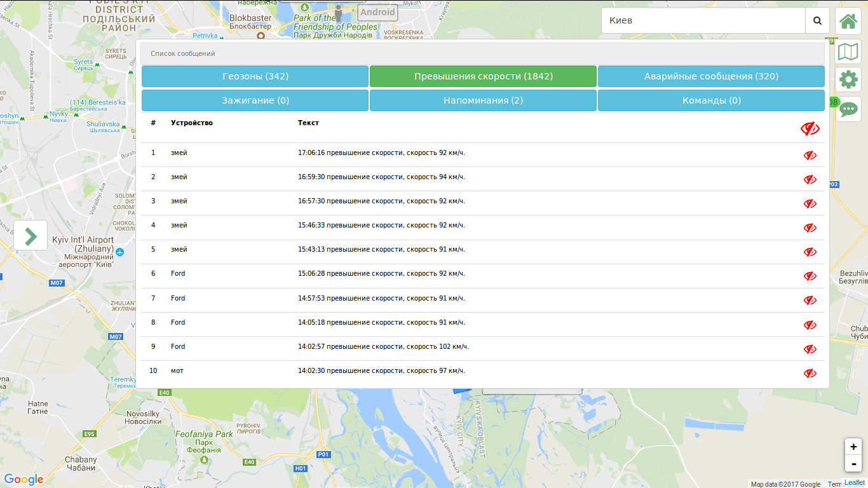Hide message 8 at 14:05:18
The height and width of the screenshot is (488, 868).
810,325
